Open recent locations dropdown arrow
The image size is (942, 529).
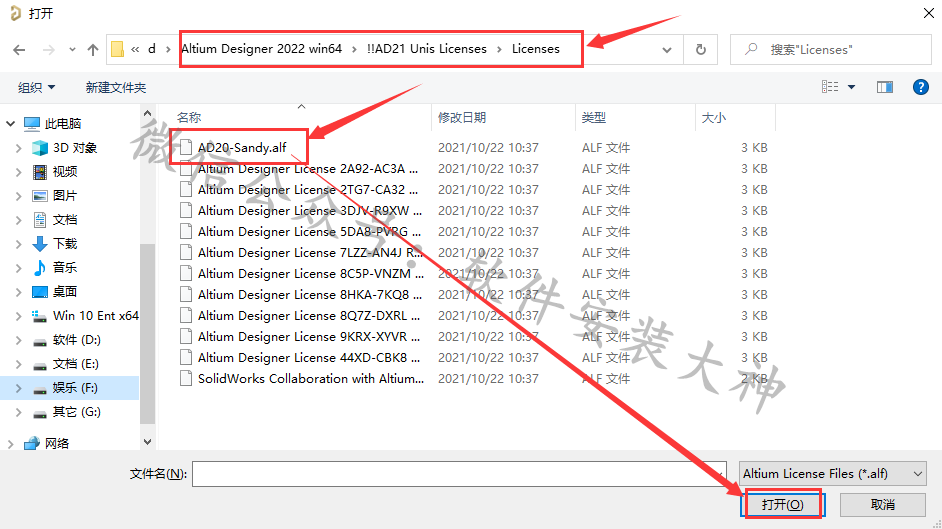tap(72, 50)
